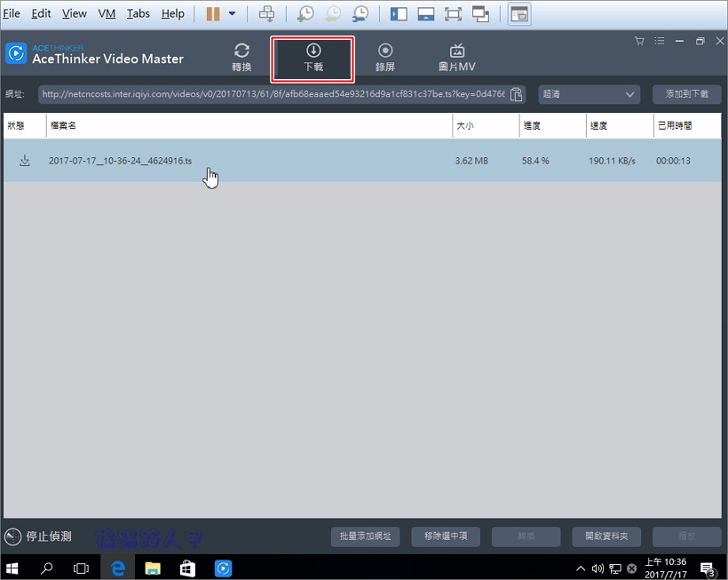
Task: Toggle the thumbnail bar view
Action: (x=426, y=14)
